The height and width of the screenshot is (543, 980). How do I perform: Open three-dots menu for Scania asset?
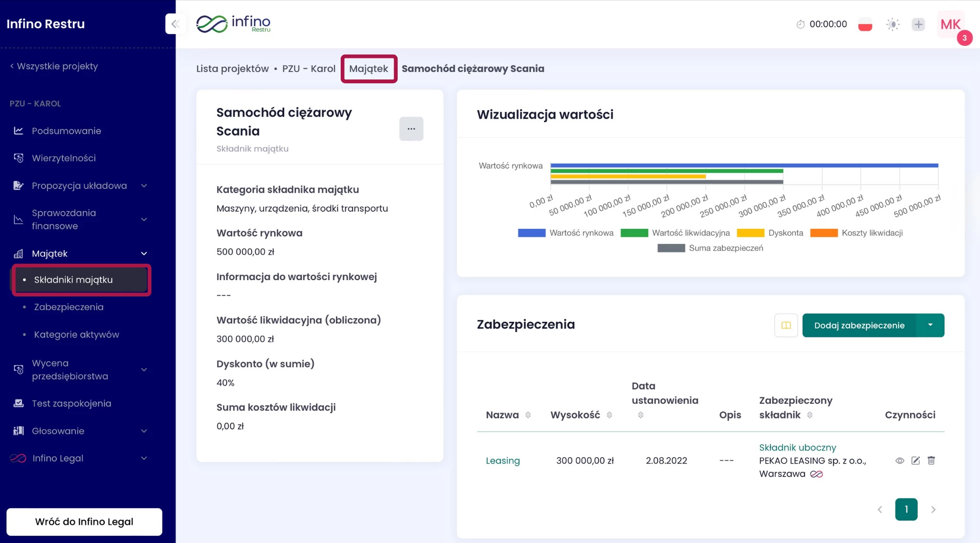411,129
